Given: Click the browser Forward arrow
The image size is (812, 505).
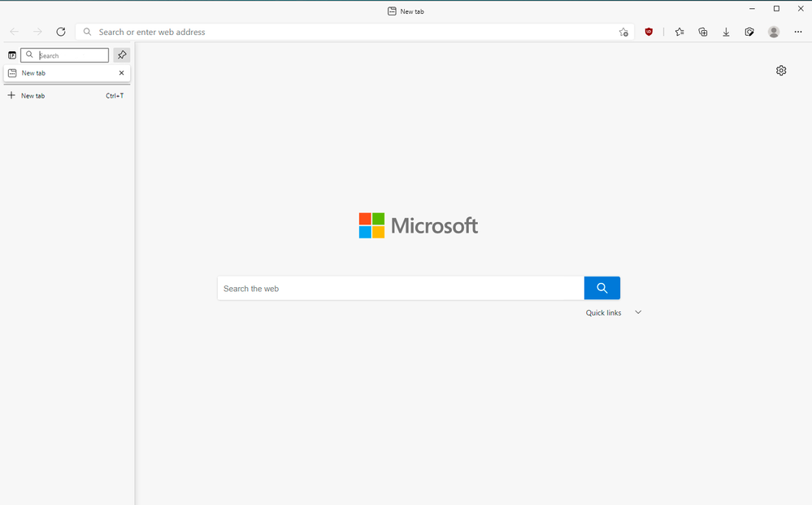Looking at the screenshot, I should 37,32.
